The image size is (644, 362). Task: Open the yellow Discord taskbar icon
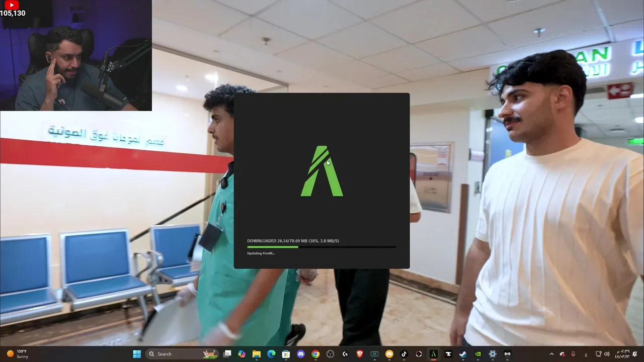[x=389, y=354]
